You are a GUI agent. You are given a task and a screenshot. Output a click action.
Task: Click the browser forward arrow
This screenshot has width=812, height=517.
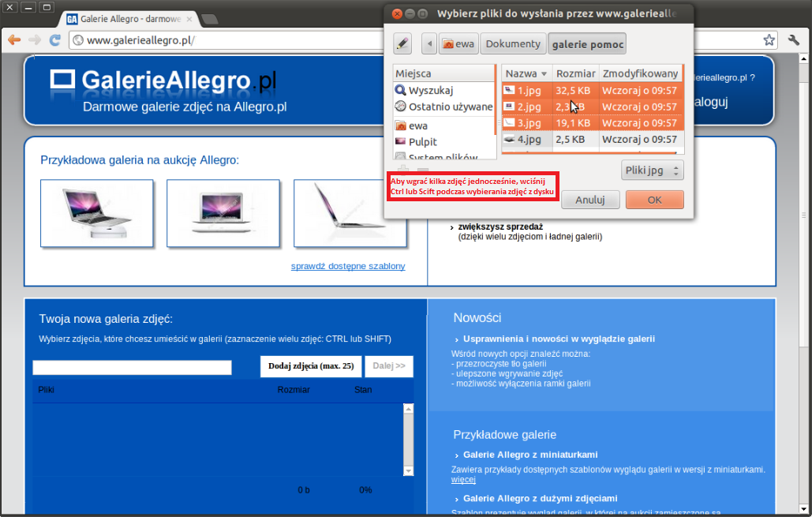pos(35,40)
